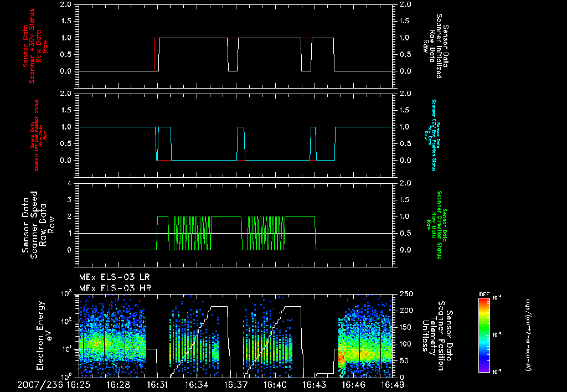The image size is (567, 392).
Task: Click the "MEx ELS-03 HR" label
Action: [x=115, y=288]
